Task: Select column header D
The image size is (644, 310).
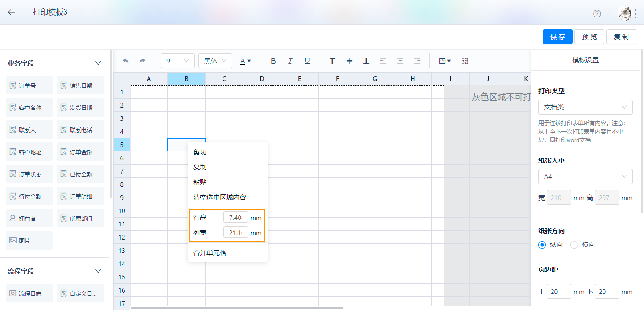Action: 262,79
